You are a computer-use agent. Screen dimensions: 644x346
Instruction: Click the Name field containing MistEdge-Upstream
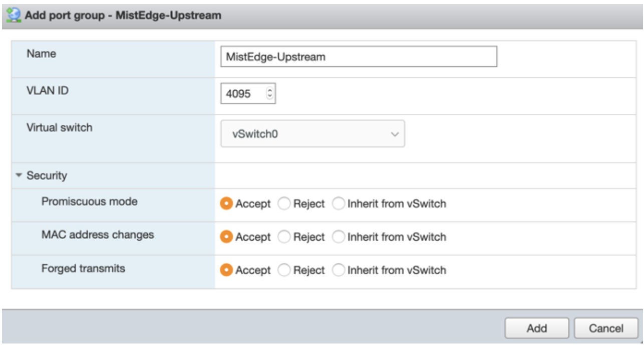tap(358, 57)
